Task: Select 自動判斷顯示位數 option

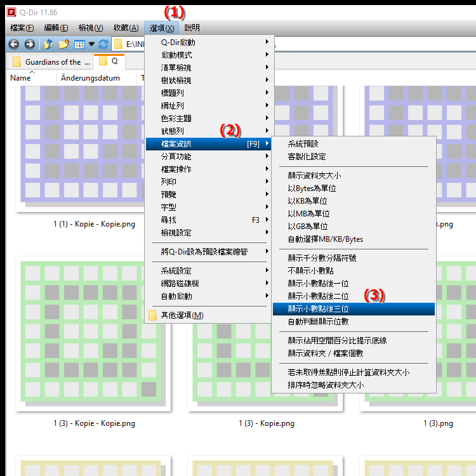Action: [x=354, y=322]
